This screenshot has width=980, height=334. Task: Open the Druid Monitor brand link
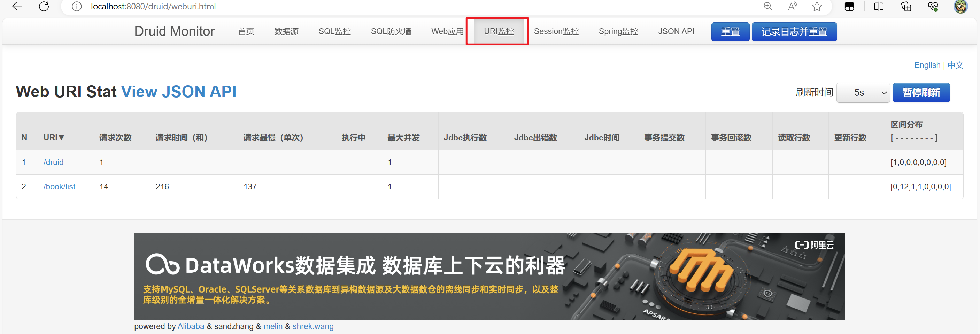tap(174, 31)
